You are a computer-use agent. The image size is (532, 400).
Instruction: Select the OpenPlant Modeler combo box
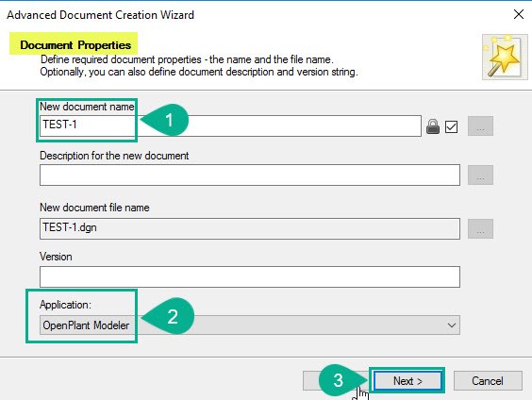click(250, 325)
